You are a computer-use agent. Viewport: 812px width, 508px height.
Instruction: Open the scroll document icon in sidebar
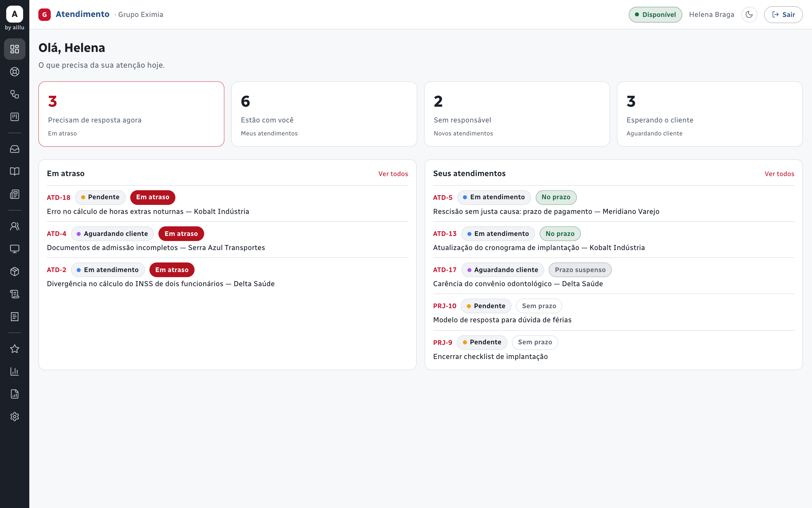tap(14, 294)
